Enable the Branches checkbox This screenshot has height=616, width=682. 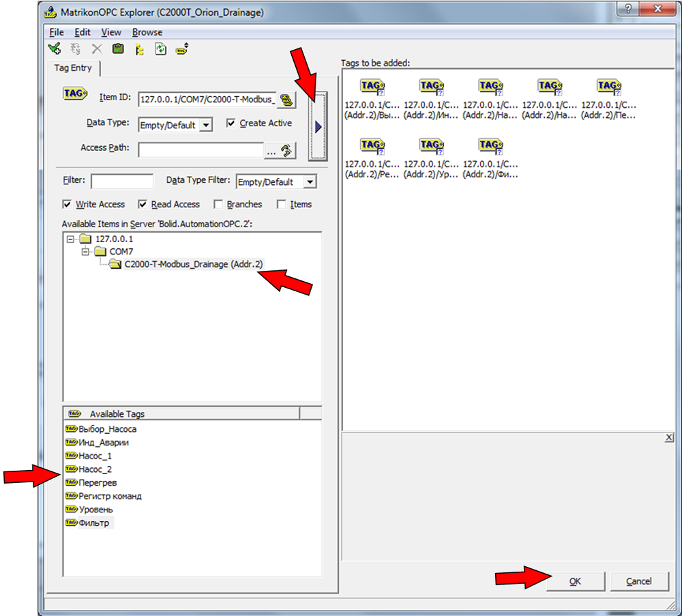pyautogui.click(x=218, y=205)
